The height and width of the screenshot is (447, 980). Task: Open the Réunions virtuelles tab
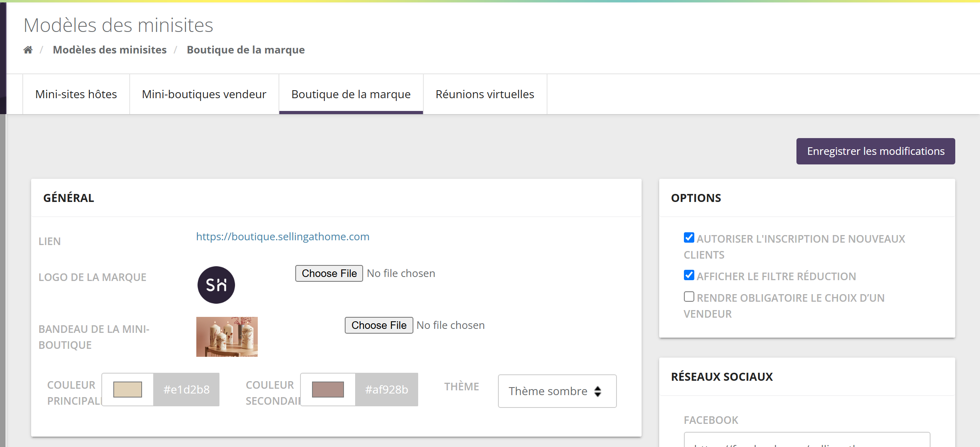[485, 94]
